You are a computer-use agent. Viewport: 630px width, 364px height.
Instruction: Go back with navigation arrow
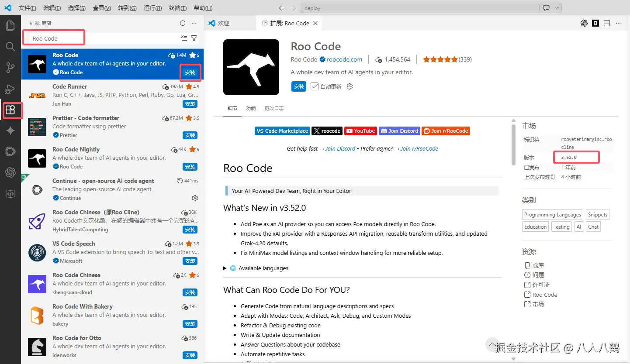pos(282,8)
